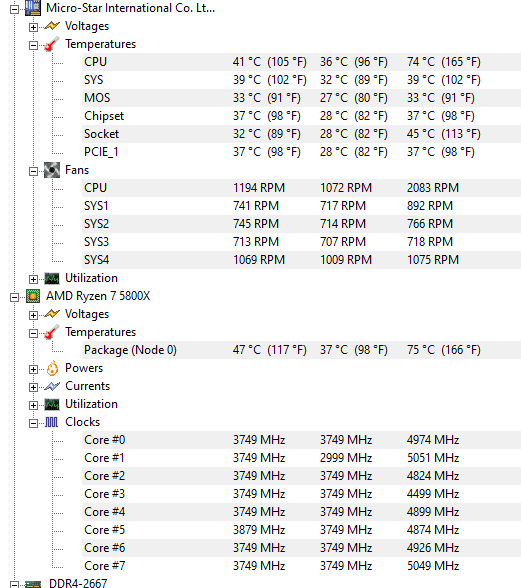Collapse motherboard Temperatures node

(x=33, y=45)
